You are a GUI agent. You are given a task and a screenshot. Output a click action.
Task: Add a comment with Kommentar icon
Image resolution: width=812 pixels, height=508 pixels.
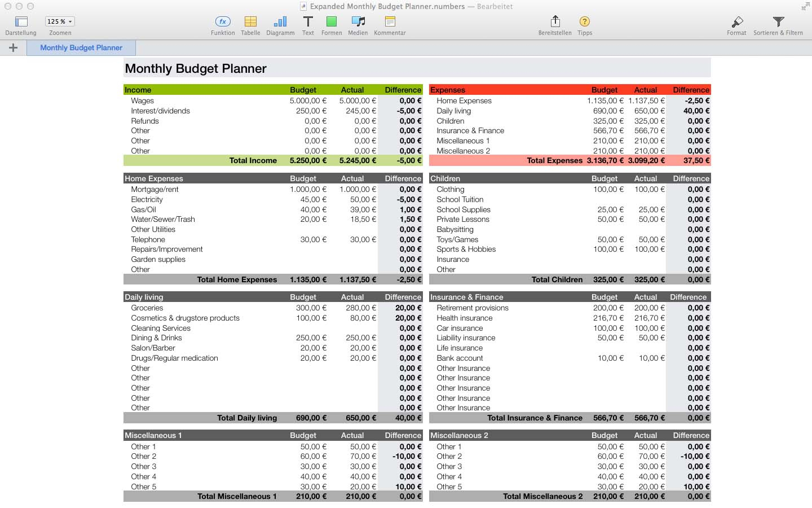coord(390,22)
